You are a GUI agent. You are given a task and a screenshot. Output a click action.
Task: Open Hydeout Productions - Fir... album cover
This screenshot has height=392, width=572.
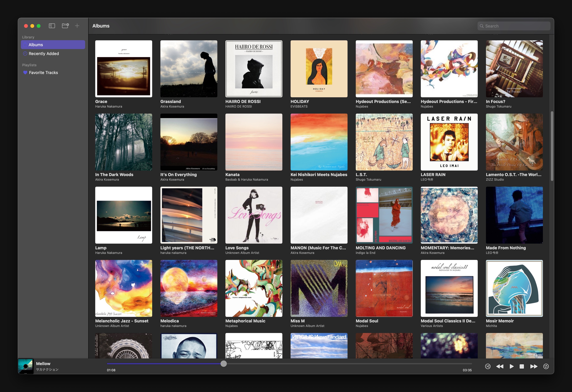pyautogui.click(x=449, y=69)
